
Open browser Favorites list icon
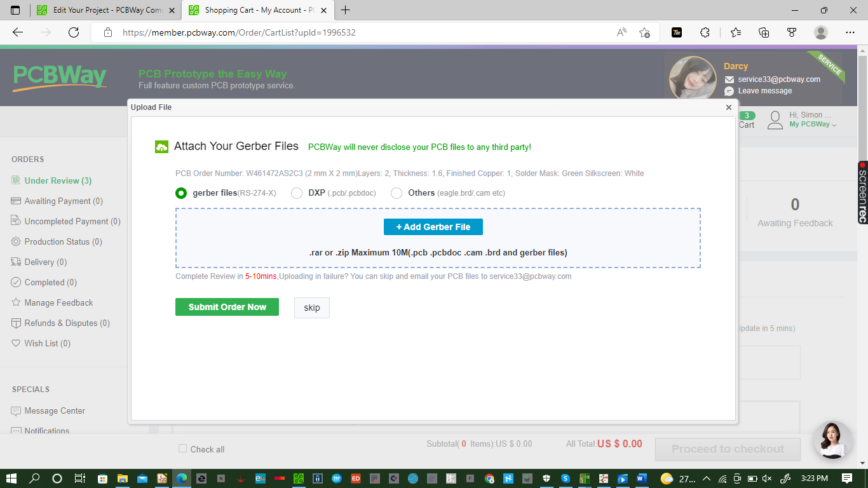click(x=736, y=32)
